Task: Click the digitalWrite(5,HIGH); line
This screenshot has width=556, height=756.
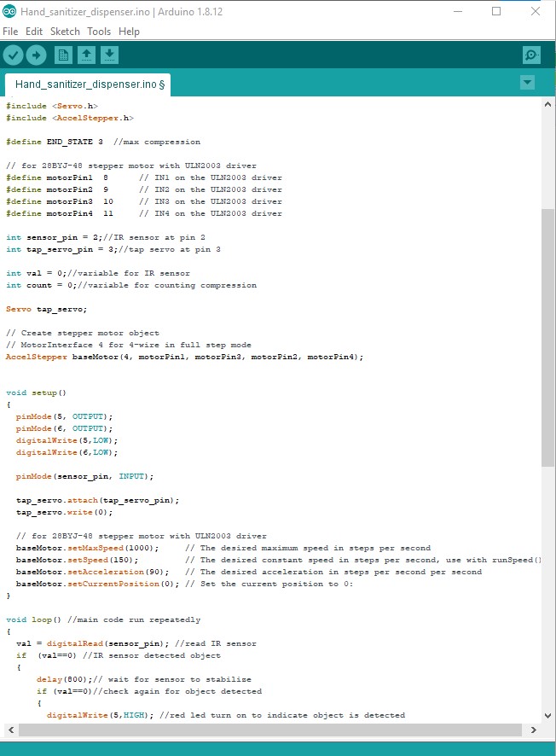Action: click(225, 715)
